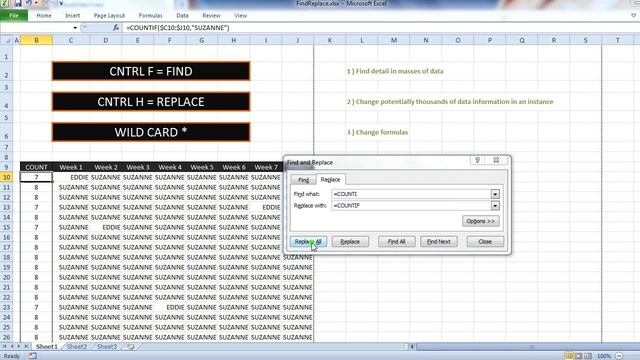This screenshot has width=640, height=360.
Task: Click the 100% zoom level indicator
Action: [604, 356]
